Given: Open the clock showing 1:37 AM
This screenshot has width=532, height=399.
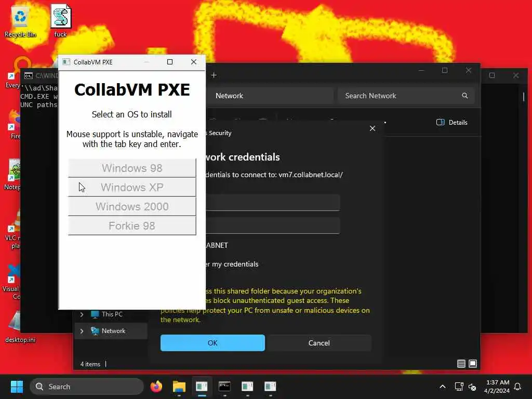Looking at the screenshot, I should [497, 387].
